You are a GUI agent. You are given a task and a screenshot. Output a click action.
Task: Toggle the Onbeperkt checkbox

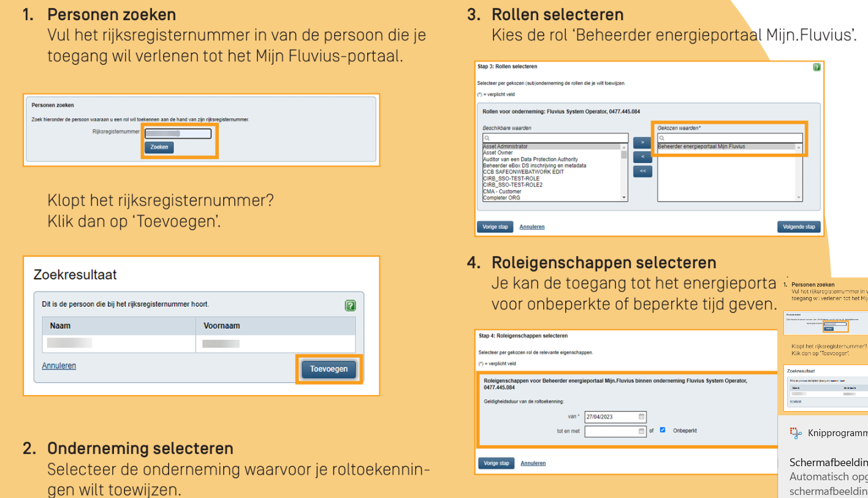click(662, 430)
